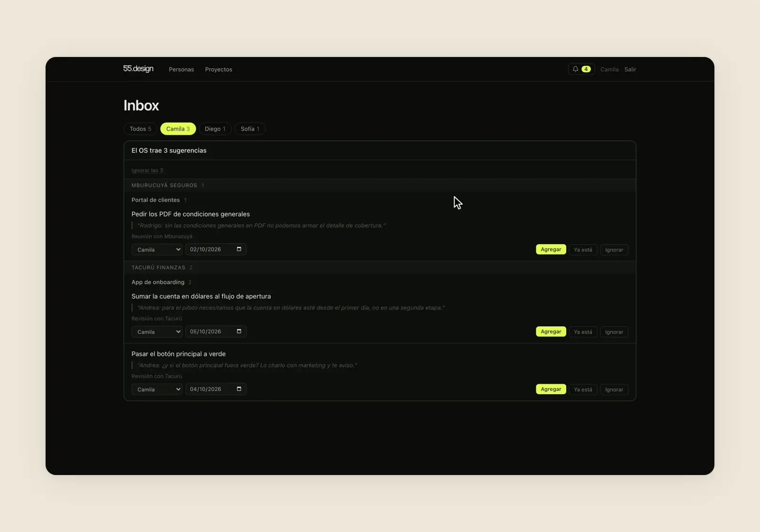The height and width of the screenshot is (532, 760).
Task: Open assignee dropdown for Pedir los PDF suggestion
Action: click(x=157, y=249)
